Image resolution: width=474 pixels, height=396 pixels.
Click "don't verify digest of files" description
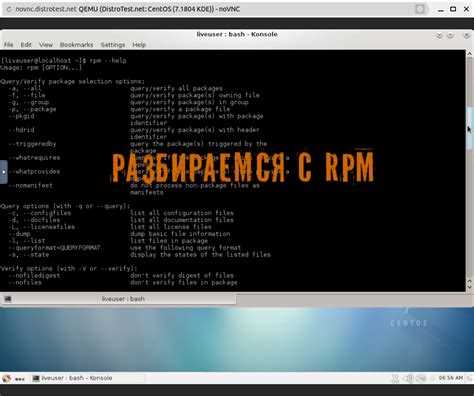coord(182,276)
